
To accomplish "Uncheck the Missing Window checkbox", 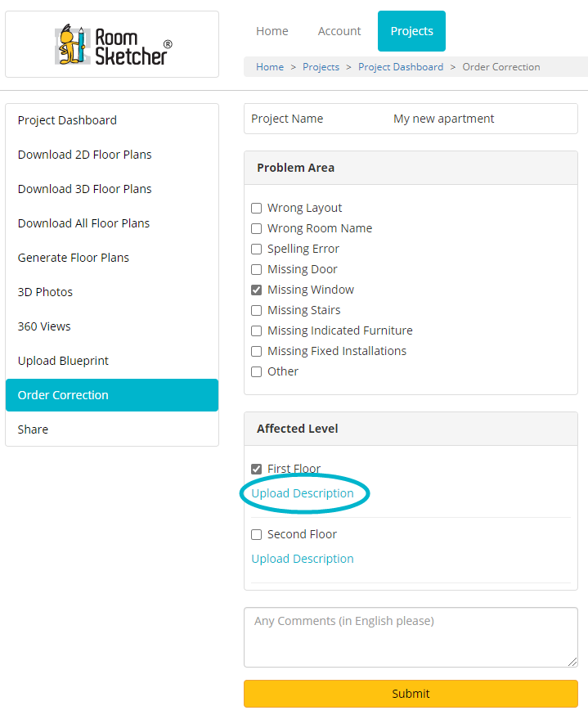I will (x=257, y=290).
